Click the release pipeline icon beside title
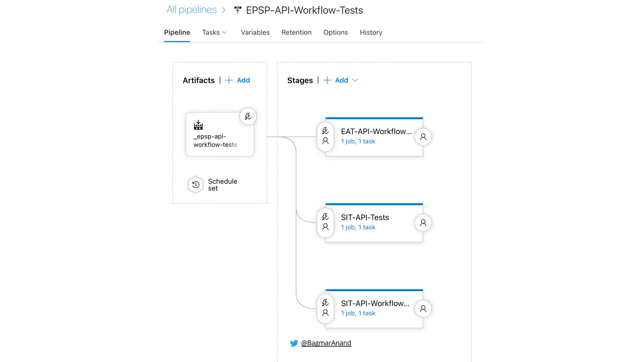Viewport: 644px width, 362px height. tap(238, 10)
